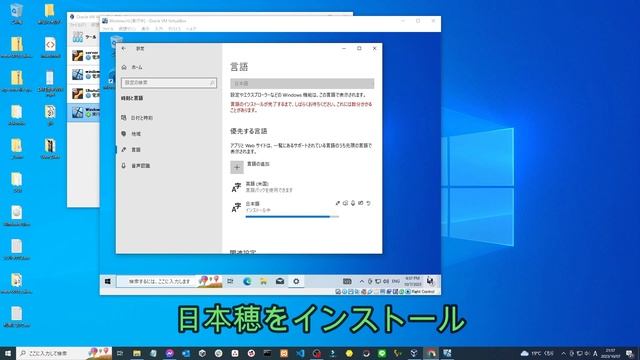The width and height of the screenshot is (640, 360).
Task: Open the Recycle Bin on the guest desktop
Action: point(116,42)
